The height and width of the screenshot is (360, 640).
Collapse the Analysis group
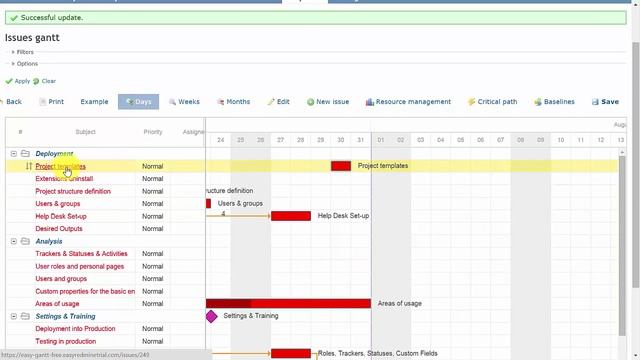[13, 242]
